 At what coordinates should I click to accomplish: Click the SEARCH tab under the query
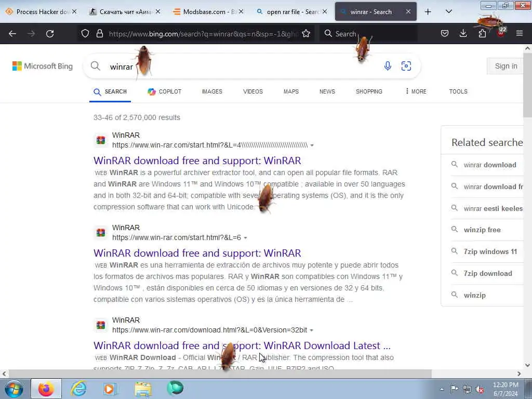pos(110,92)
